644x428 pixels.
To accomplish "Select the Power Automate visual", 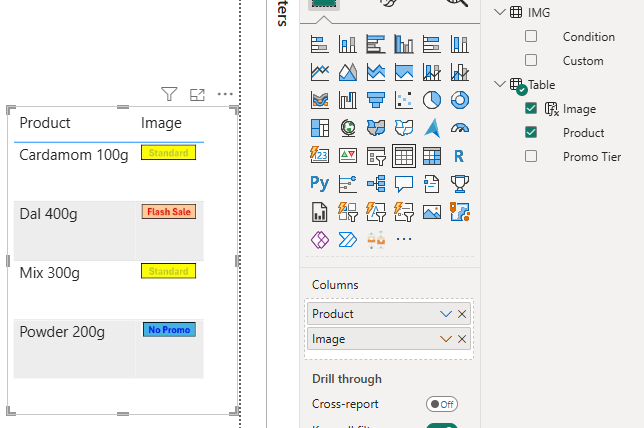I will (x=347, y=239).
